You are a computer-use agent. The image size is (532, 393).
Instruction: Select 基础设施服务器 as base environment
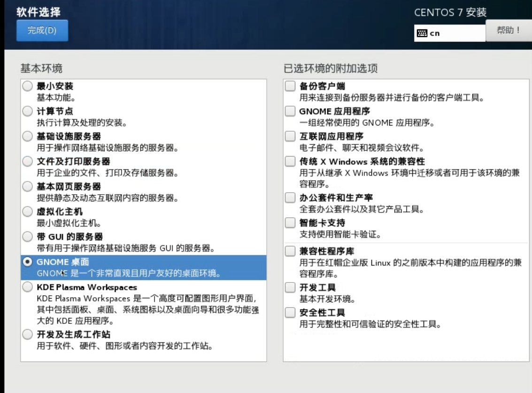tap(28, 136)
